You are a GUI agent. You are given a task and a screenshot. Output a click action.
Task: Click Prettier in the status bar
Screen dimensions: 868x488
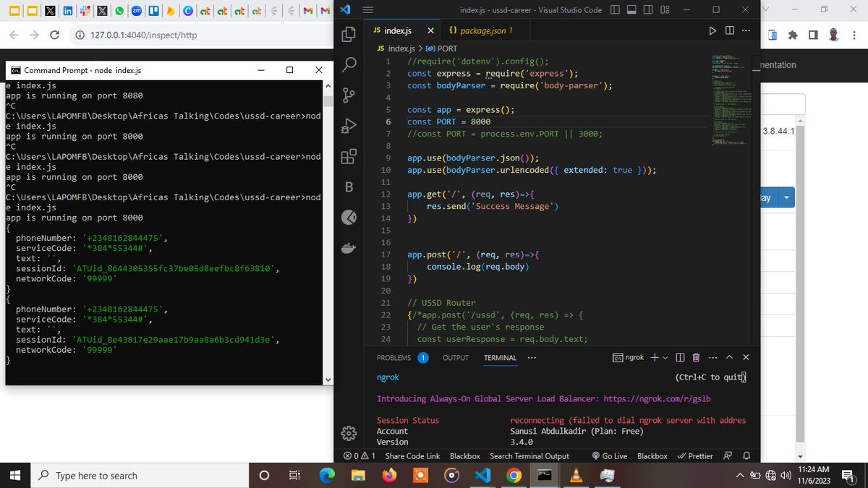coord(695,456)
